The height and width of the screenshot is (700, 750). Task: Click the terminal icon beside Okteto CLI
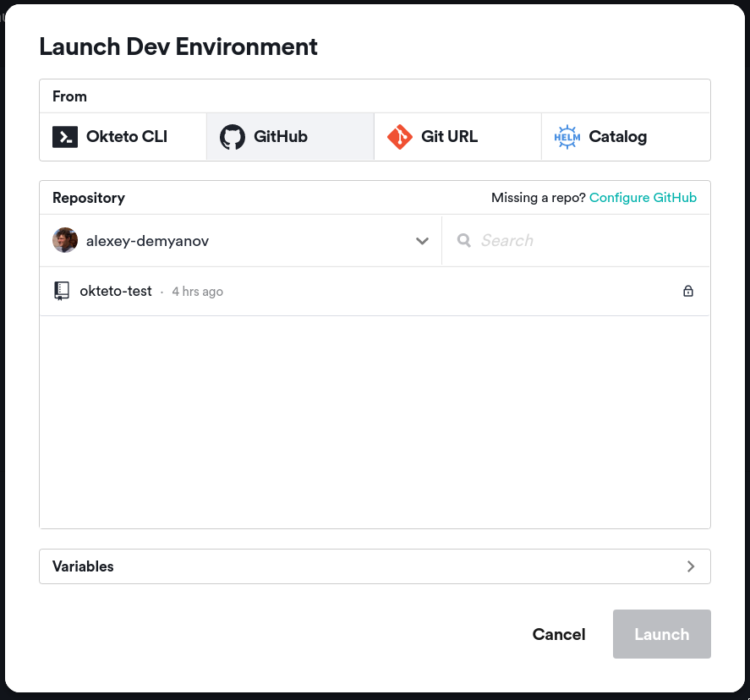pyautogui.click(x=63, y=136)
